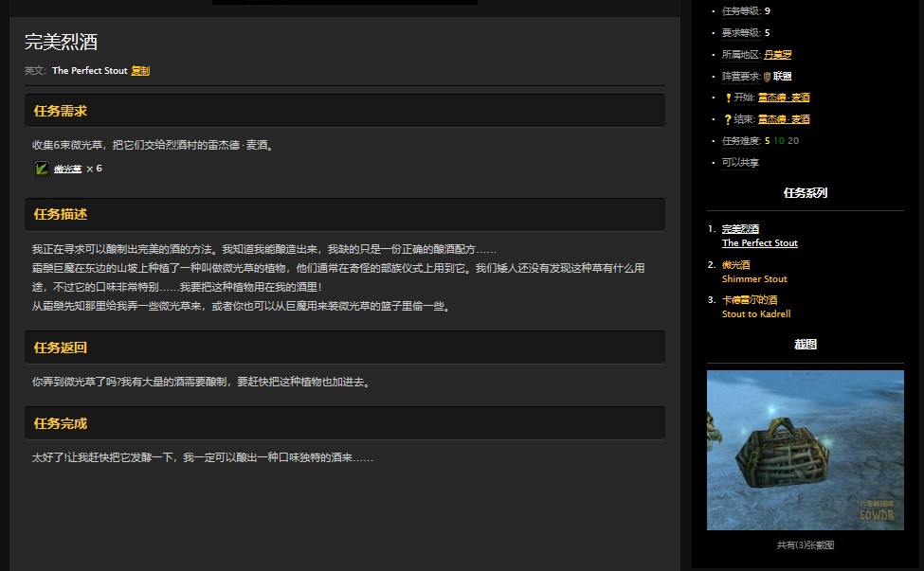Open quest starter 雷杰德·麦酒 link
Image resolution: width=924 pixels, height=571 pixels.
(784, 98)
